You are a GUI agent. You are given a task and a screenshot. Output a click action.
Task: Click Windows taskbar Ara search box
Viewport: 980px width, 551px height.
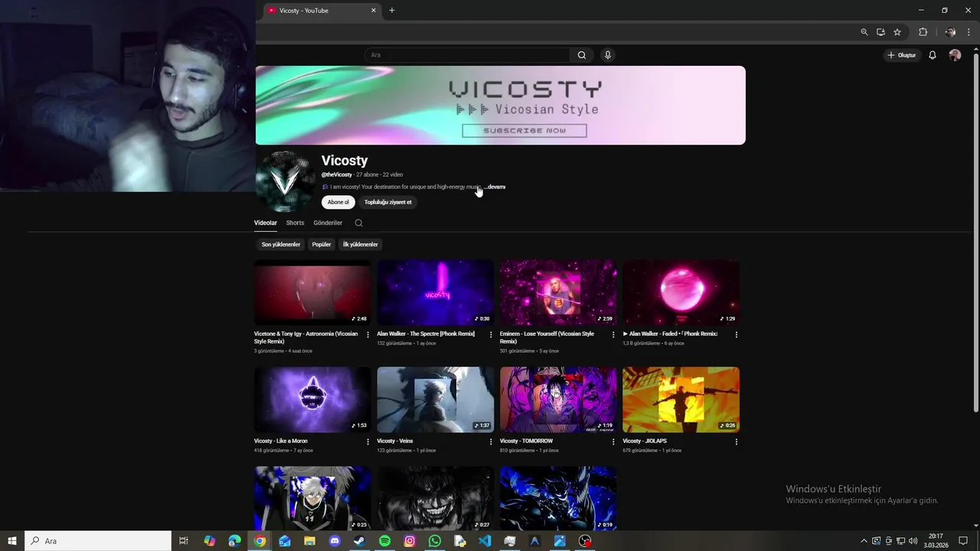click(x=98, y=541)
